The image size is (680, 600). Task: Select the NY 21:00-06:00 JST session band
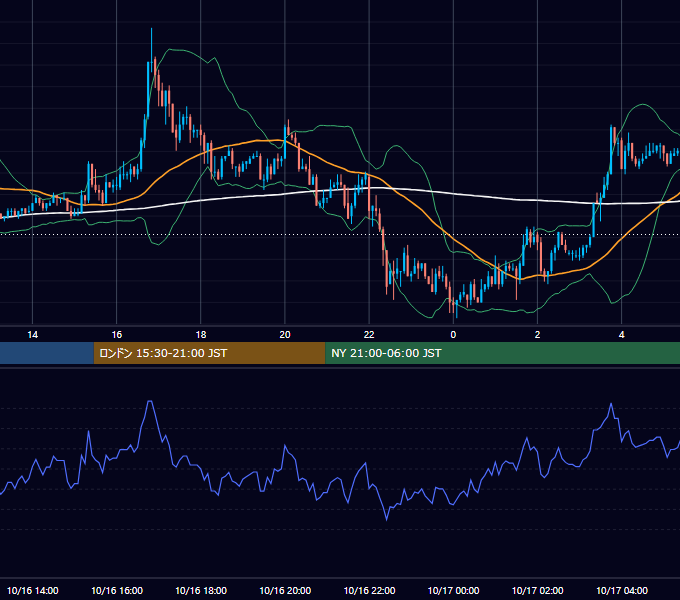[x=503, y=353]
